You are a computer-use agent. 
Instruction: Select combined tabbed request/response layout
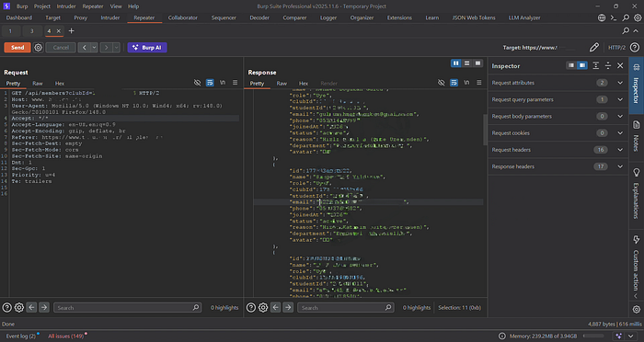477,63
